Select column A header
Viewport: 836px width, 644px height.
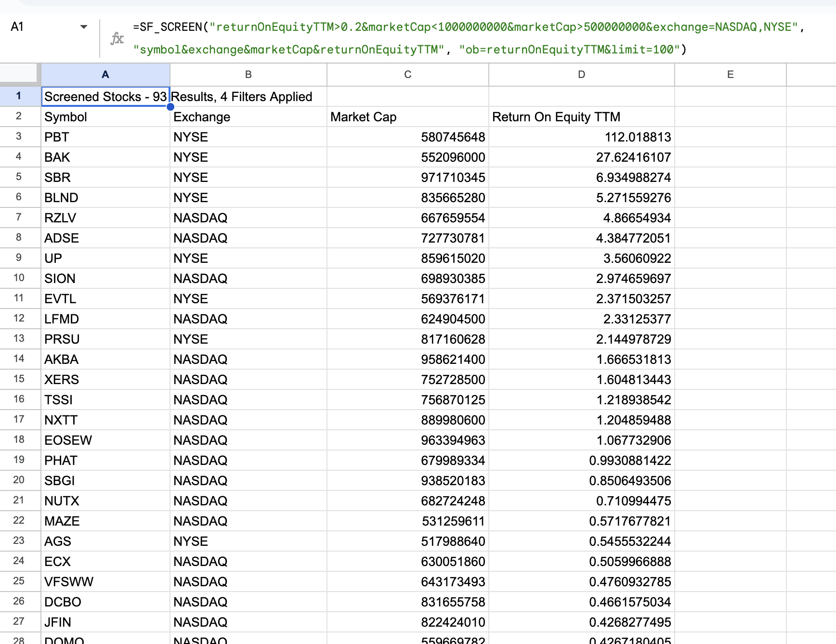click(x=105, y=75)
